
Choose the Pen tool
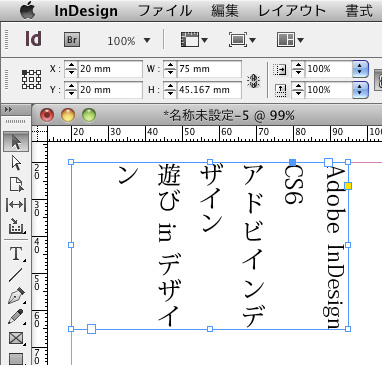point(16,296)
